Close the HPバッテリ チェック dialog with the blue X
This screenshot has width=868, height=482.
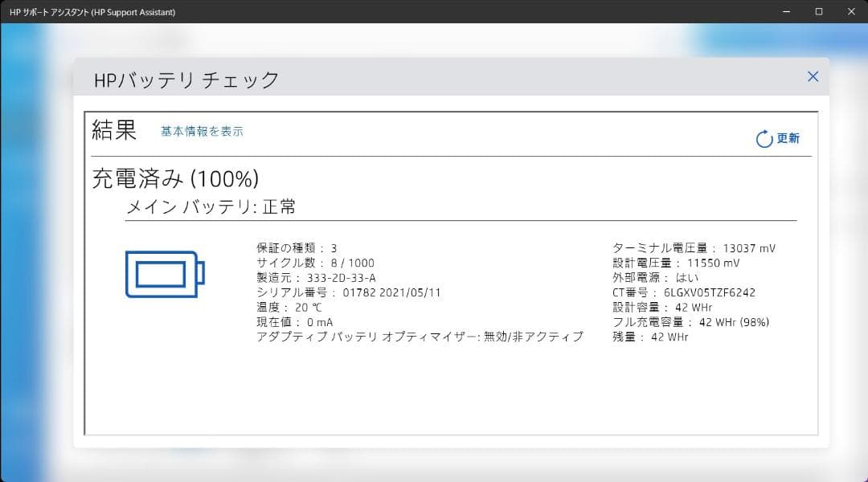tap(813, 76)
